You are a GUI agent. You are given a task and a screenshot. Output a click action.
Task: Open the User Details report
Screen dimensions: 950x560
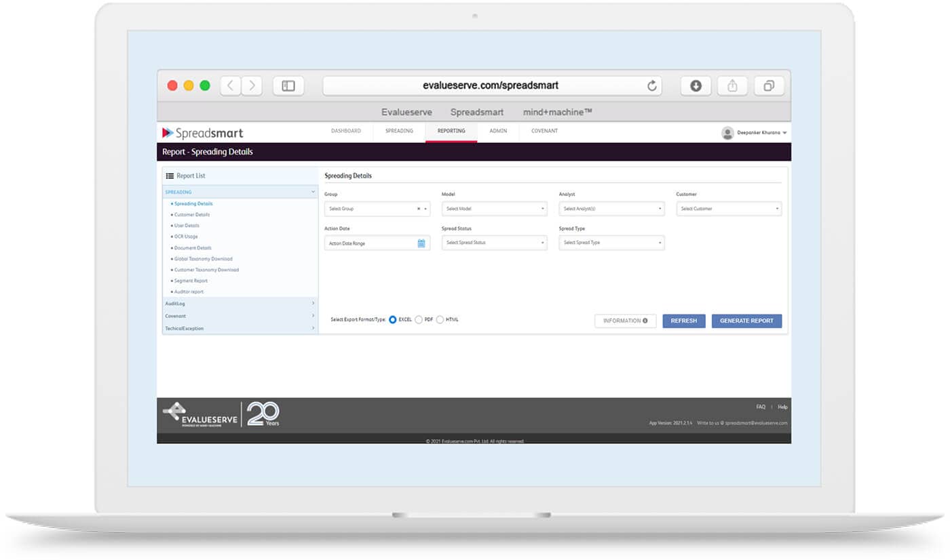coord(187,225)
